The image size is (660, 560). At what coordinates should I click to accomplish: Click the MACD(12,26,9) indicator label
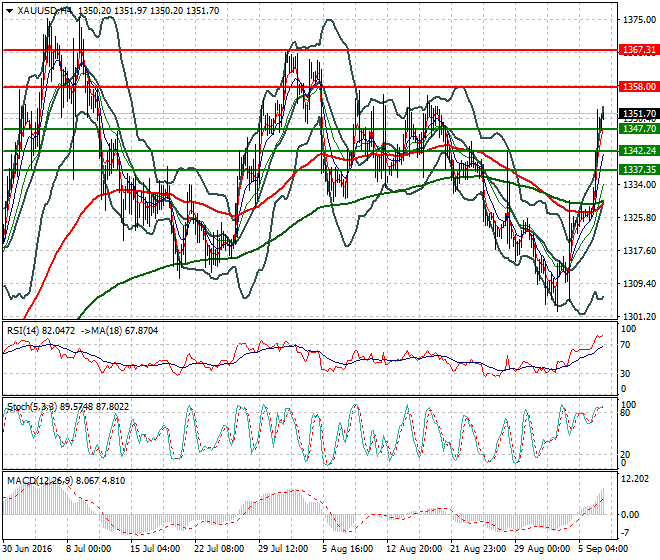click(35, 482)
